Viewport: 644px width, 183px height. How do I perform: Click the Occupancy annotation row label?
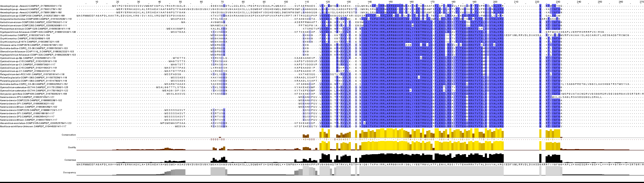point(70,172)
